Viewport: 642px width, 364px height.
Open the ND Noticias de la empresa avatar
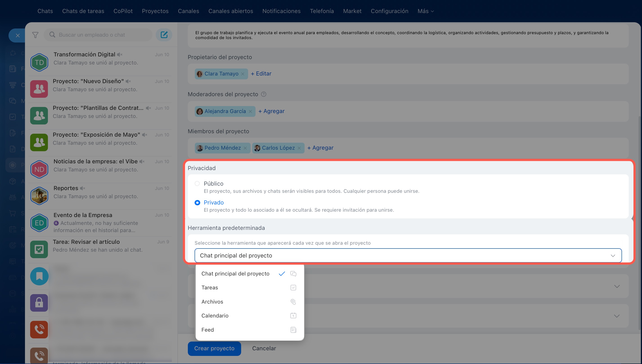pos(39,169)
